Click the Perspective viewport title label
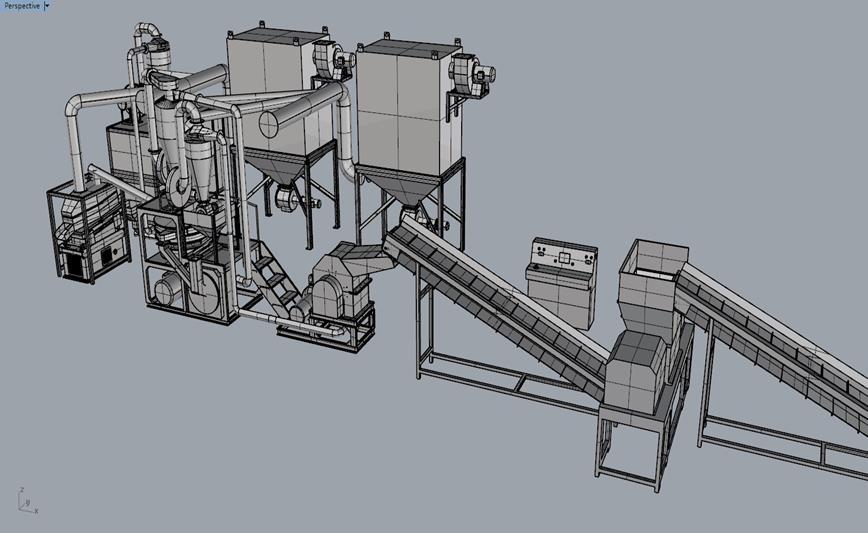 point(20,5)
